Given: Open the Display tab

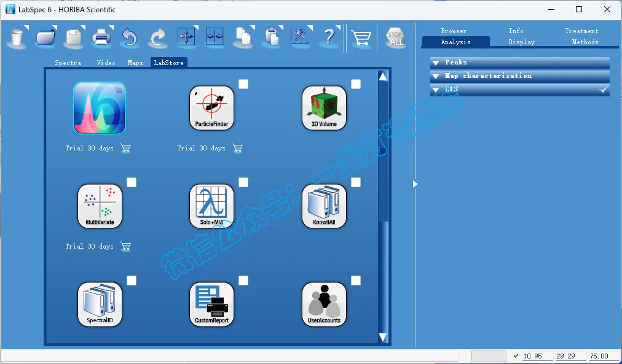Looking at the screenshot, I should [x=522, y=42].
